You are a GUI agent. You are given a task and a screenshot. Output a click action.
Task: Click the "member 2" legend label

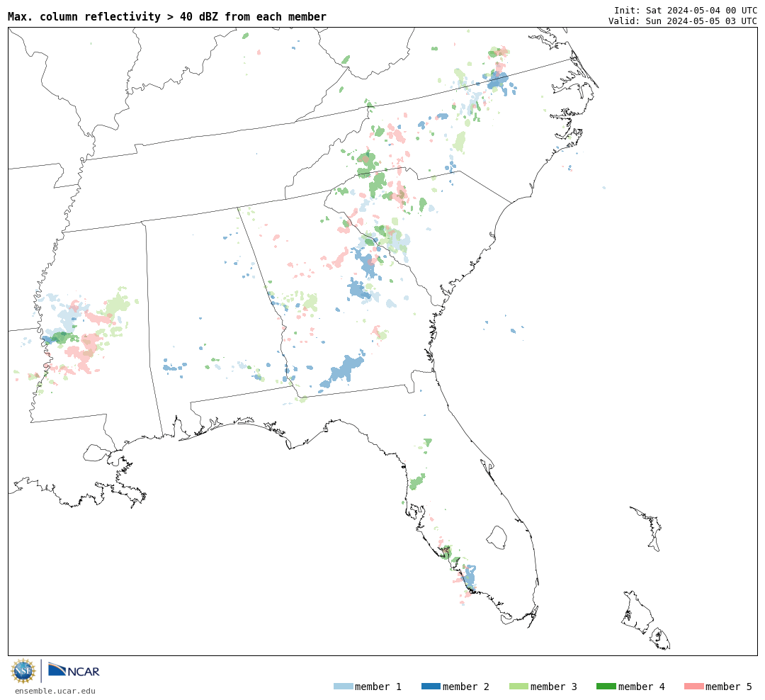click(466, 687)
